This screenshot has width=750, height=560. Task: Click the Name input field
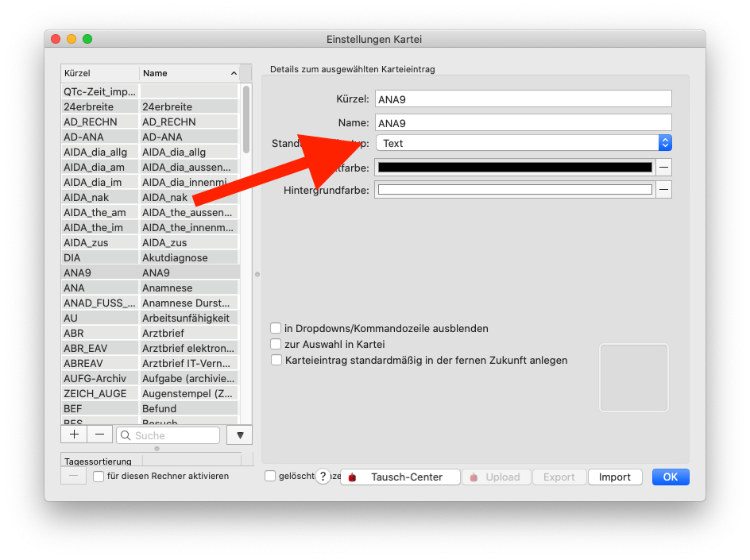click(x=524, y=123)
